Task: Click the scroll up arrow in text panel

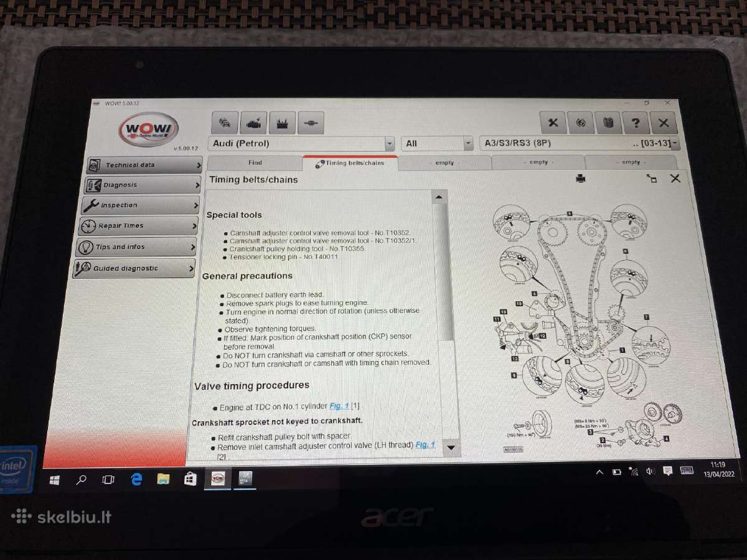Action: (439, 197)
